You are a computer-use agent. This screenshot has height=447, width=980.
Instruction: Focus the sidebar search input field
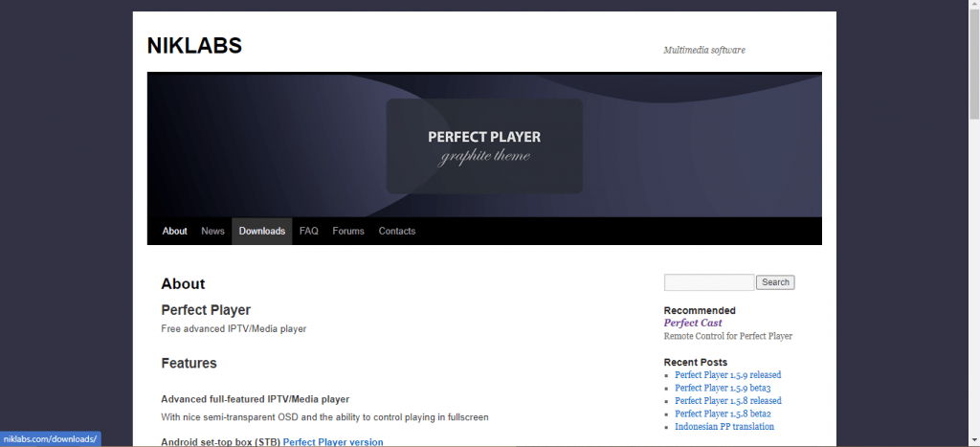709,282
